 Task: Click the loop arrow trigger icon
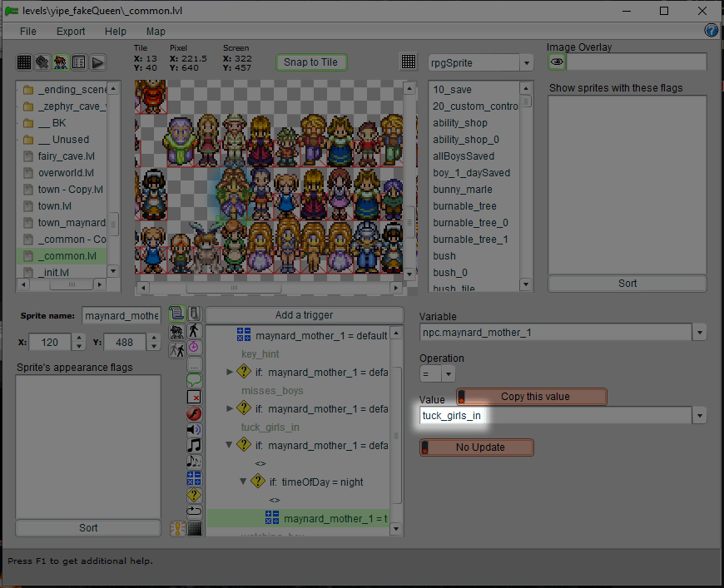(194, 511)
